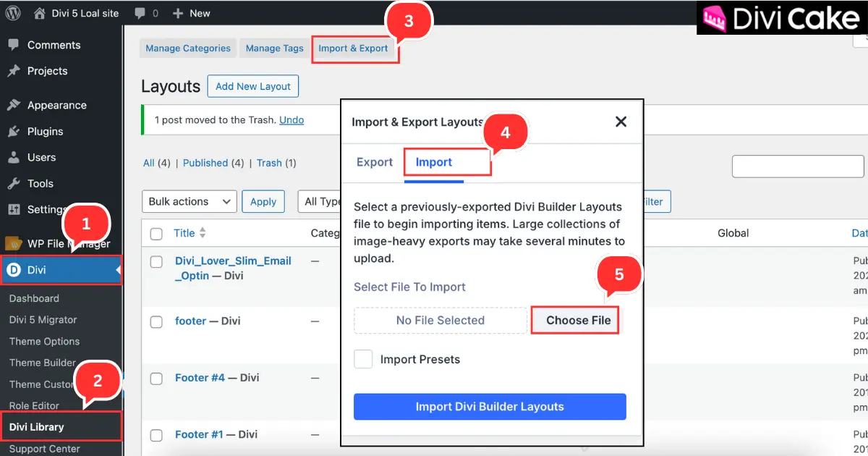
Task: Click the Comments sidebar icon
Action: pos(14,45)
